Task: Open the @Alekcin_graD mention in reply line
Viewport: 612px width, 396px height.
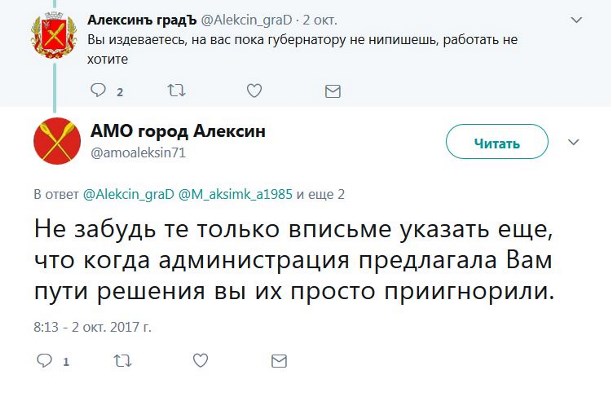Action: pos(129,194)
